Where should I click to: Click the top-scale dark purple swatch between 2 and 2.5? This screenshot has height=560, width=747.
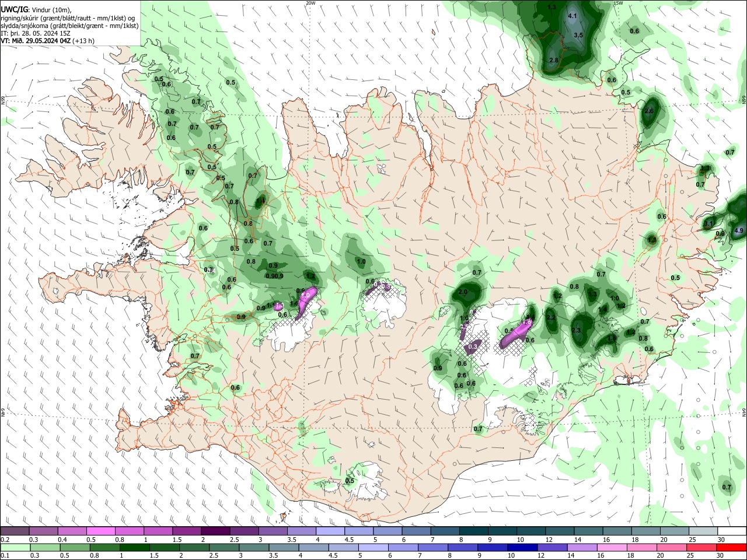tap(215, 531)
